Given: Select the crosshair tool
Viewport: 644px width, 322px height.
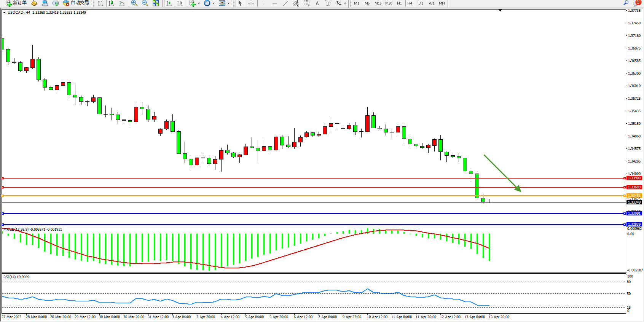Looking at the screenshot, I should pos(251,3).
